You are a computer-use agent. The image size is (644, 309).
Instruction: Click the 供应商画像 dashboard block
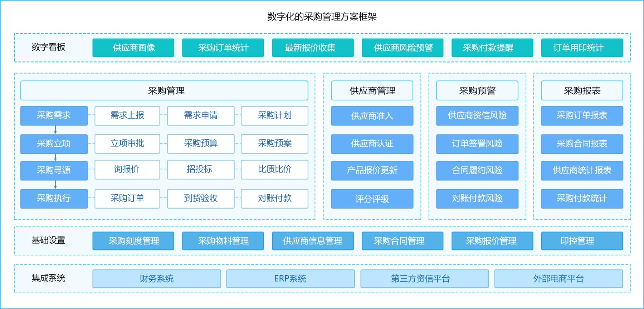pos(133,48)
